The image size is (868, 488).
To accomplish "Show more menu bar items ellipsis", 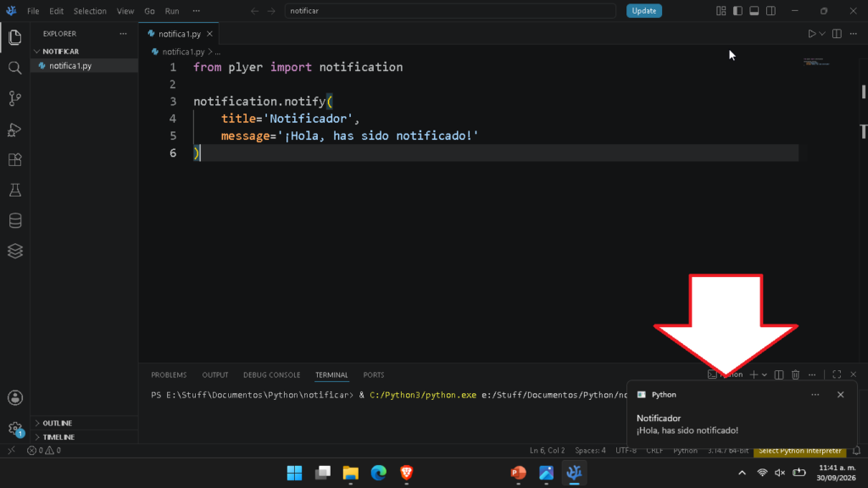I will [196, 10].
